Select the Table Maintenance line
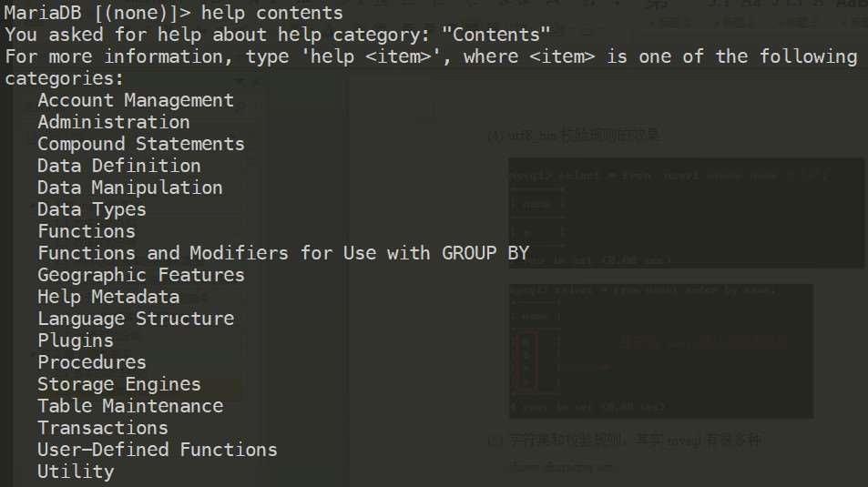Viewport: 868px width, 487px height. [x=130, y=406]
